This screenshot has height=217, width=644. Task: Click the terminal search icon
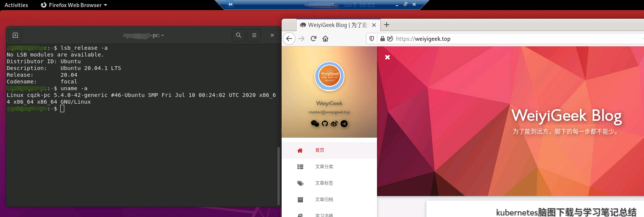238,35
